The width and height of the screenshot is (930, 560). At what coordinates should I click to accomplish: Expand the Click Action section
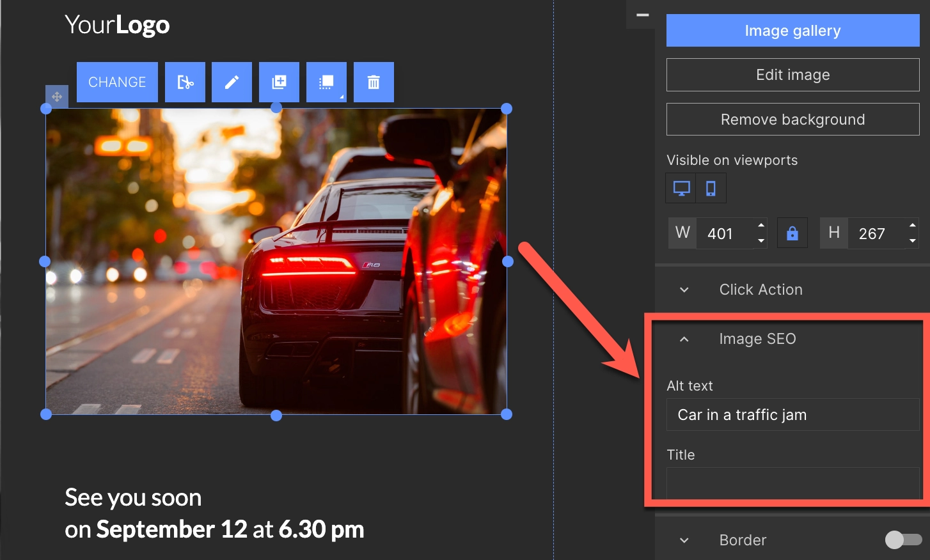(x=684, y=290)
